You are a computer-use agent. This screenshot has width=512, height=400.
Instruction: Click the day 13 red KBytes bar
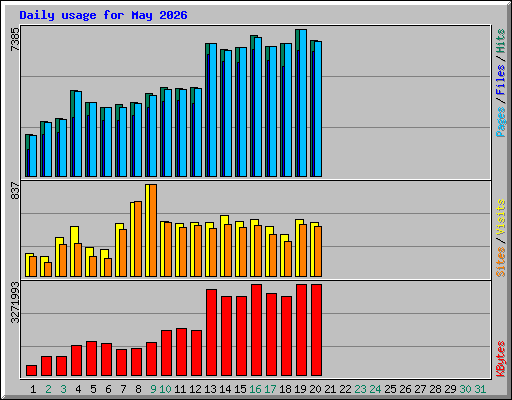click(x=211, y=333)
